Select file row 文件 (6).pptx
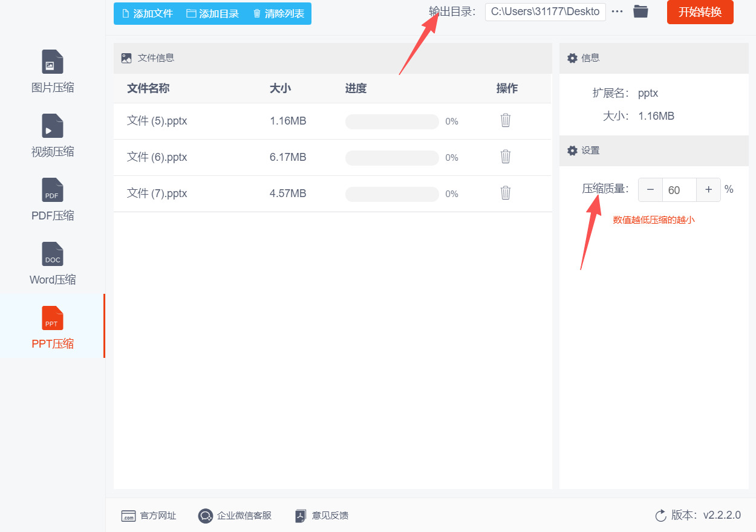 coord(333,157)
